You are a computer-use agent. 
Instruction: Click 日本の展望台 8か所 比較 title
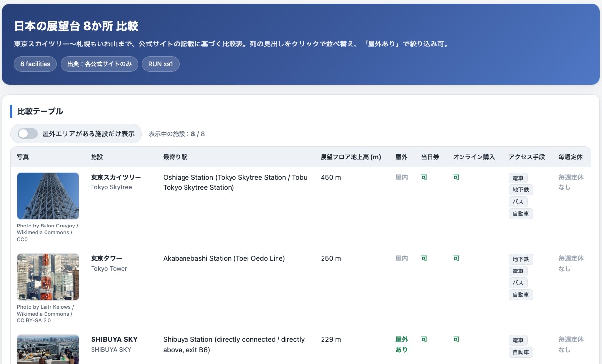click(76, 26)
